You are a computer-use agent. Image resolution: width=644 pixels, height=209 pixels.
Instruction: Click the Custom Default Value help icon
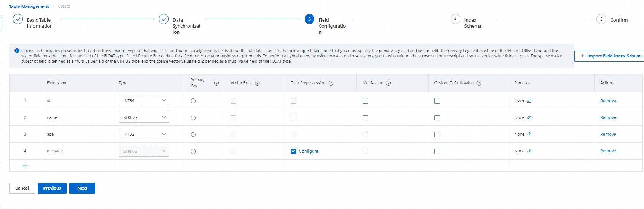pyautogui.click(x=479, y=83)
